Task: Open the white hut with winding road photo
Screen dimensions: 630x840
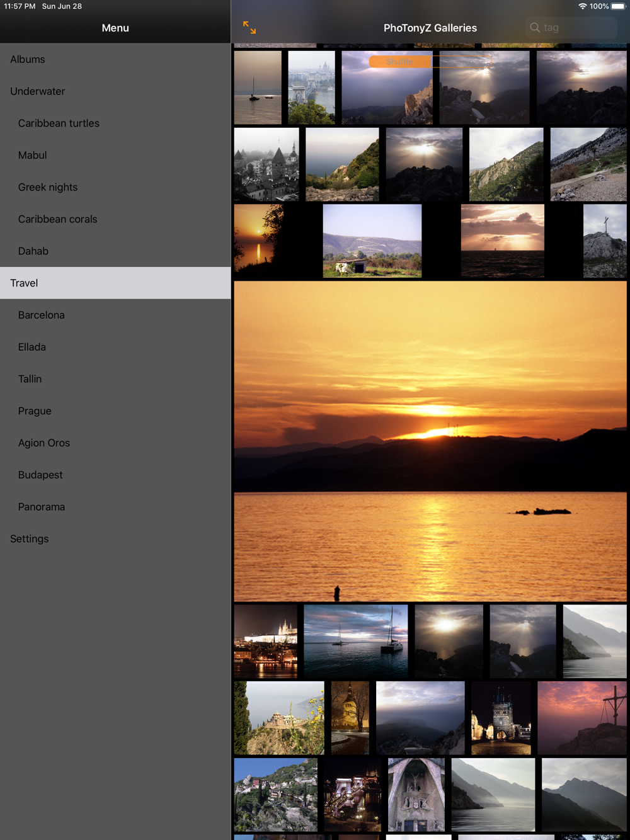Action: click(x=372, y=241)
